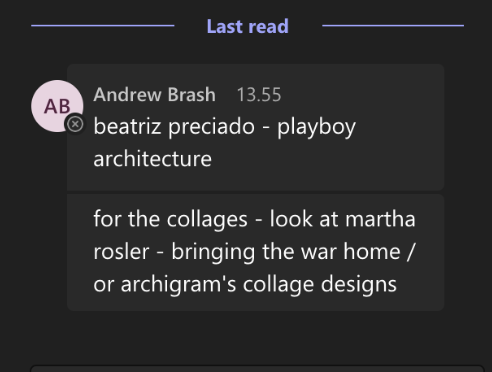492x372 pixels.
Task: Select the martha rosler collages message
Action: click(255, 252)
